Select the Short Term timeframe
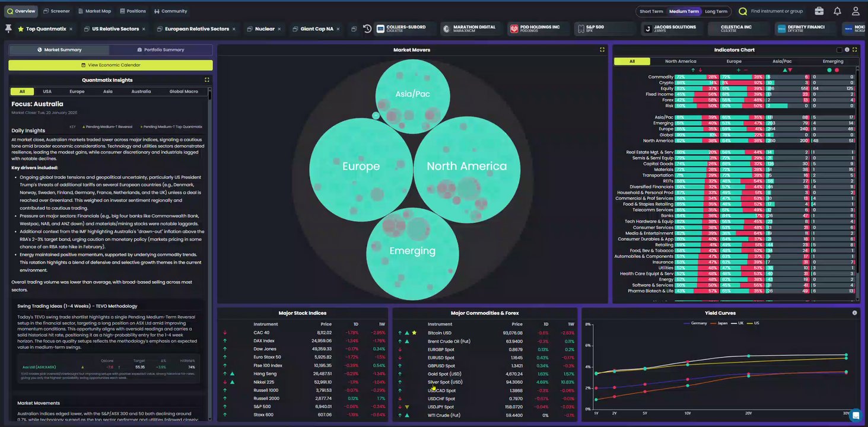Viewport: 868px width, 427px height. pos(651,11)
